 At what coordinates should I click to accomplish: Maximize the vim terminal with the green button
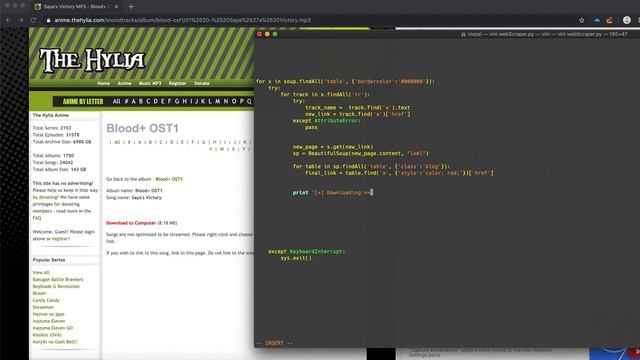tap(275, 34)
